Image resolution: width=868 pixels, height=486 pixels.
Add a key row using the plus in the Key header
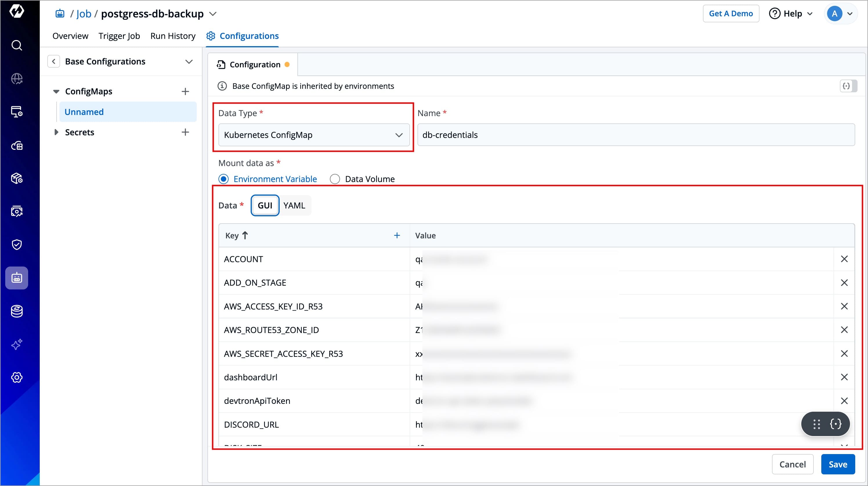click(397, 235)
